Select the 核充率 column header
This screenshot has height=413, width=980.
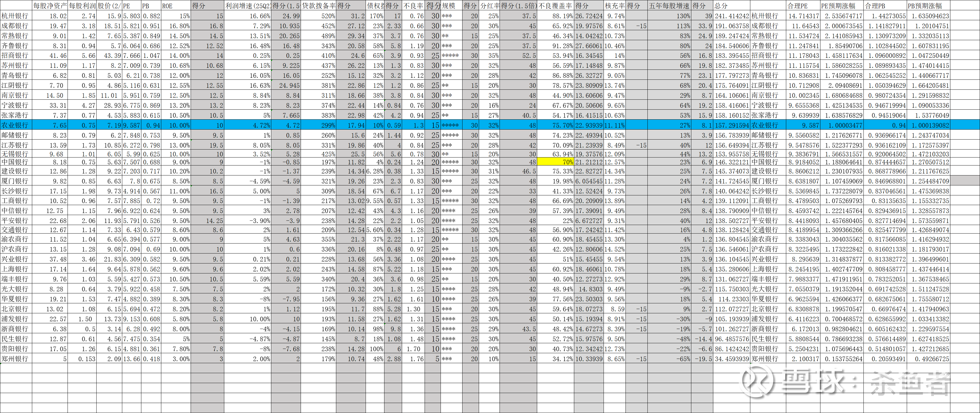pos(614,6)
